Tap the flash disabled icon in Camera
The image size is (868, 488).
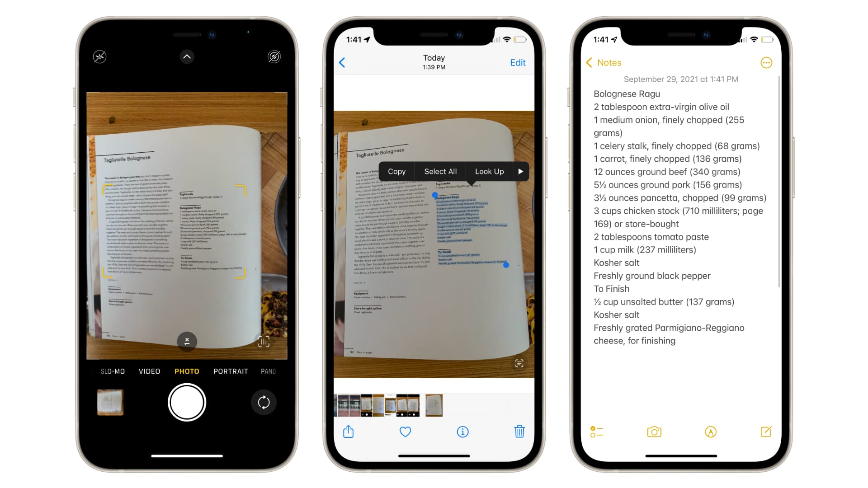point(99,56)
